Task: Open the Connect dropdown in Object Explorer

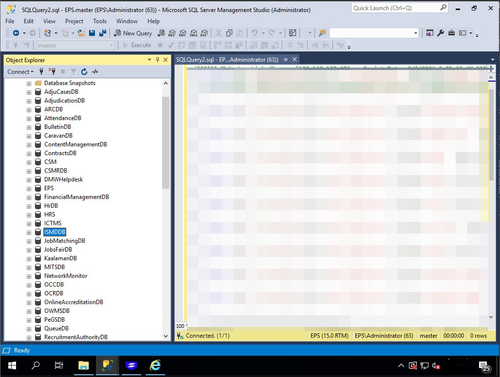Action: coord(20,72)
